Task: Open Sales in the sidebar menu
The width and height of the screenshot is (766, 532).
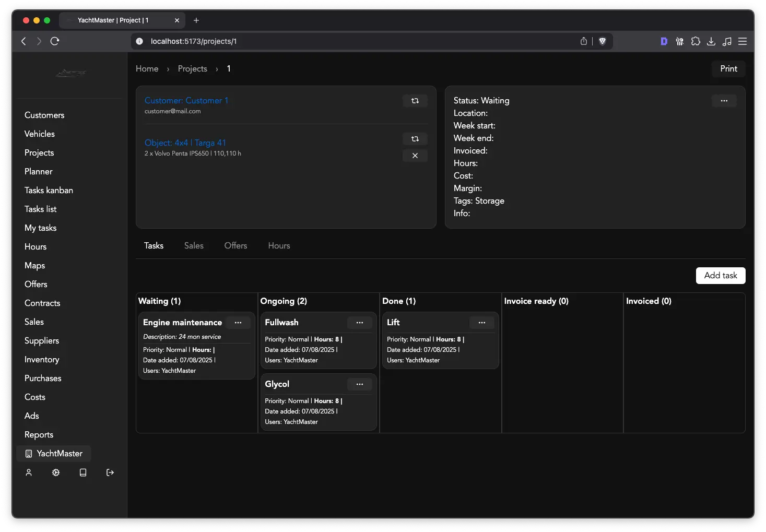Action: [34, 322]
